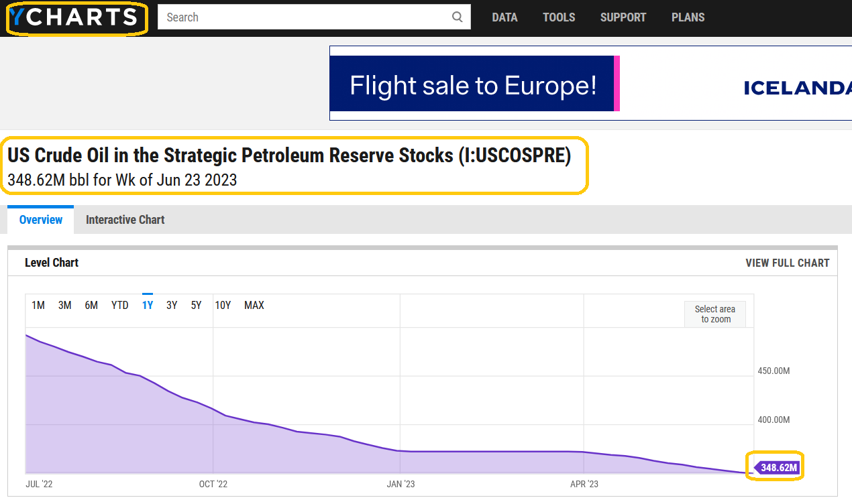Screen dimensions: 852x504
Task: Select the Overview tab
Action: [x=41, y=220]
